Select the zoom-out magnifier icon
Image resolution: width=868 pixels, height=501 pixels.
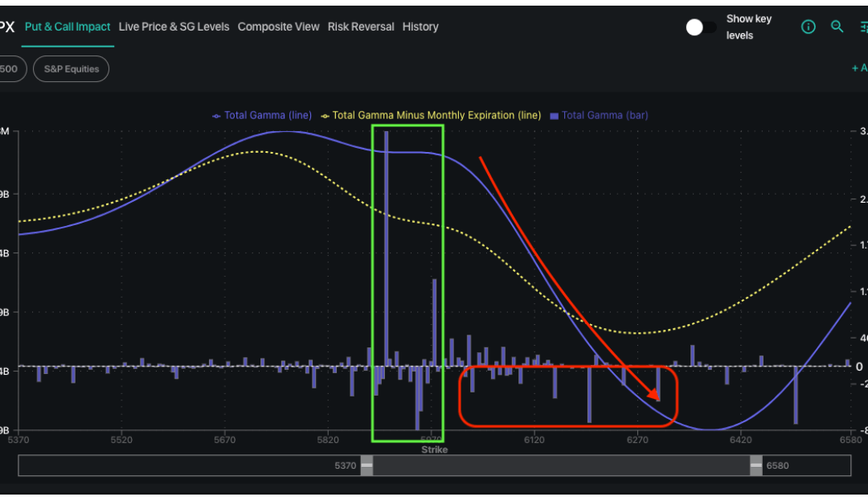837,27
